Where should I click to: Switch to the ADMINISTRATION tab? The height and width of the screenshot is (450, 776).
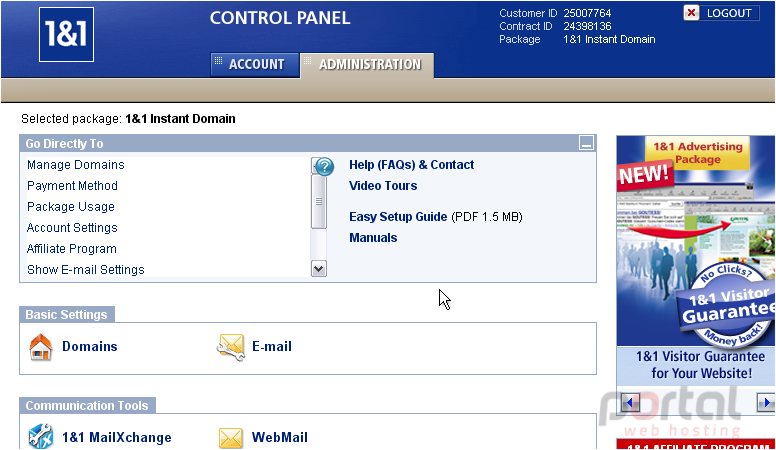367,65
